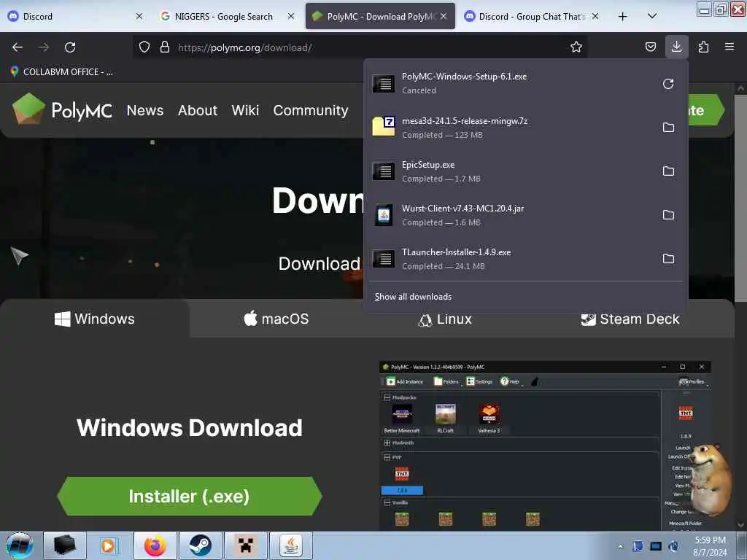Switch to Discord Group Chat tab
Screen dimensions: 747x560
tap(531, 16)
